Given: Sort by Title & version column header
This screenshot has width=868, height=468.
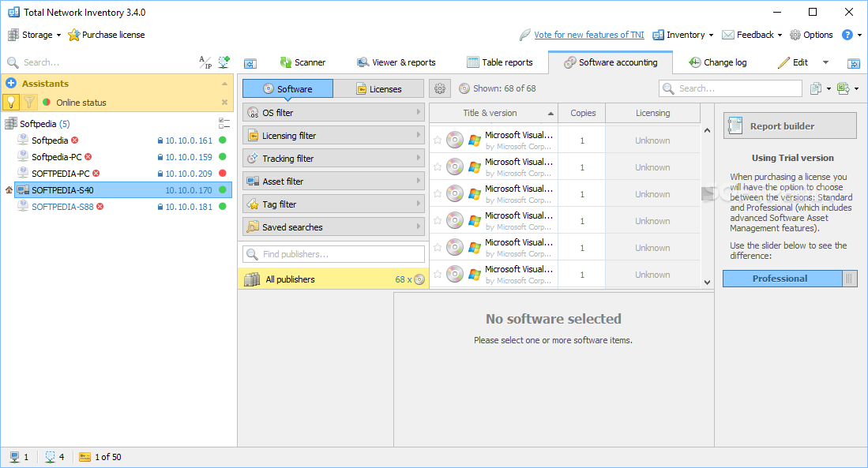Looking at the screenshot, I should point(493,113).
